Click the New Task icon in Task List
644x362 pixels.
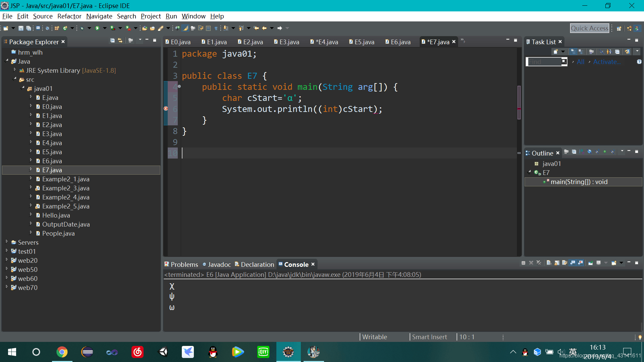[x=556, y=52]
